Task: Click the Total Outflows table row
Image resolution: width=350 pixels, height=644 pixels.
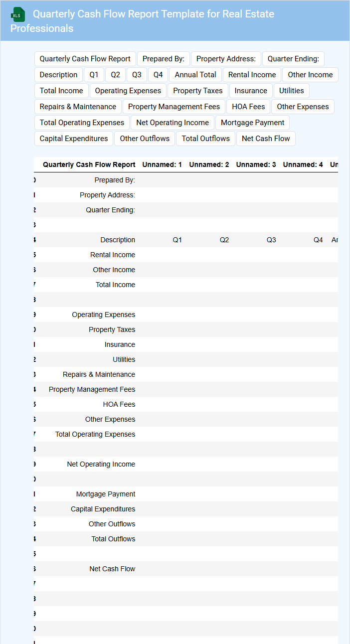Action: pos(186,539)
